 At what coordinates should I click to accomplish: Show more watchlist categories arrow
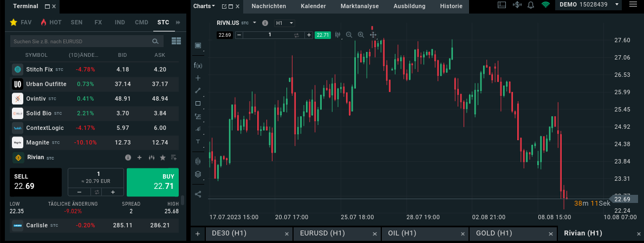pyautogui.click(x=178, y=22)
